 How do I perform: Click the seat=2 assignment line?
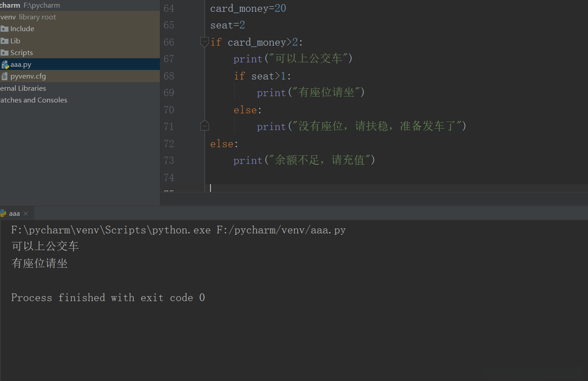[x=228, y=25]
